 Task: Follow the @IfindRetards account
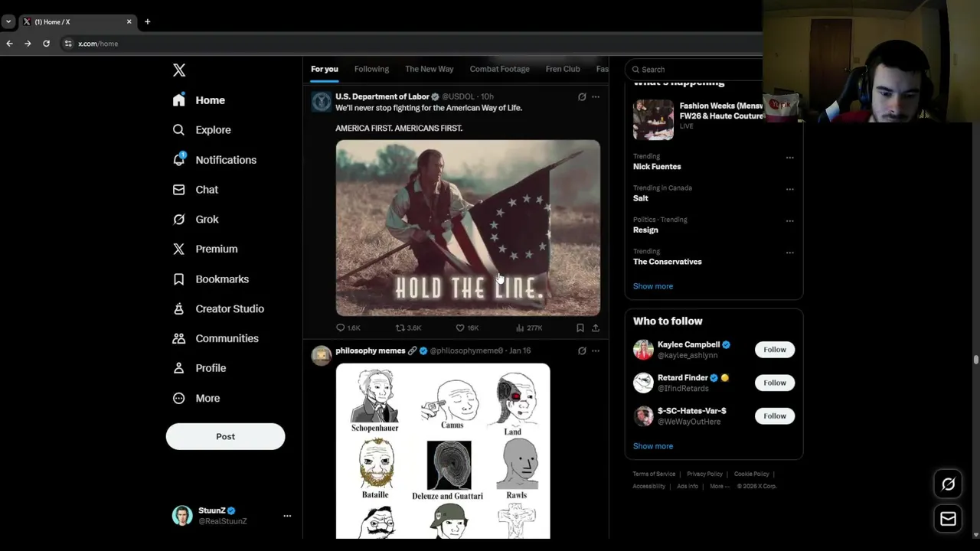[x=774, y=383]
